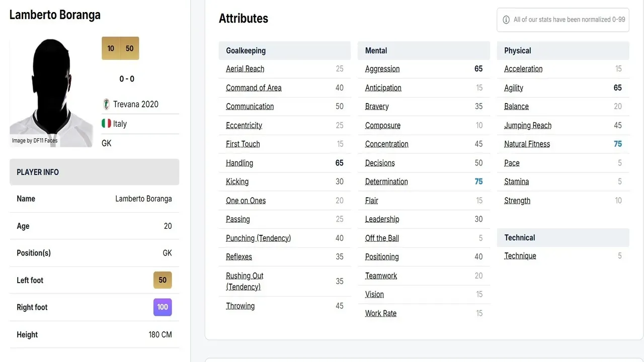Click the Lamberto Boranga player face image
The height and width of the screenshot is (362, 644).
pos(51,93)
